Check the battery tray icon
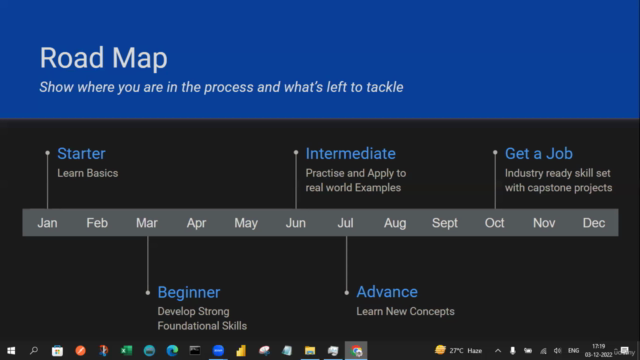This screenshot has height=360, width=640. pyautogui.click(x=528, y=351)
